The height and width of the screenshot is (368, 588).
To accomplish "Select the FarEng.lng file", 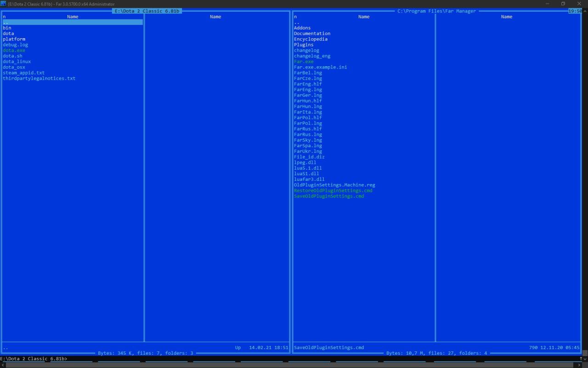I will coord(308,89).
